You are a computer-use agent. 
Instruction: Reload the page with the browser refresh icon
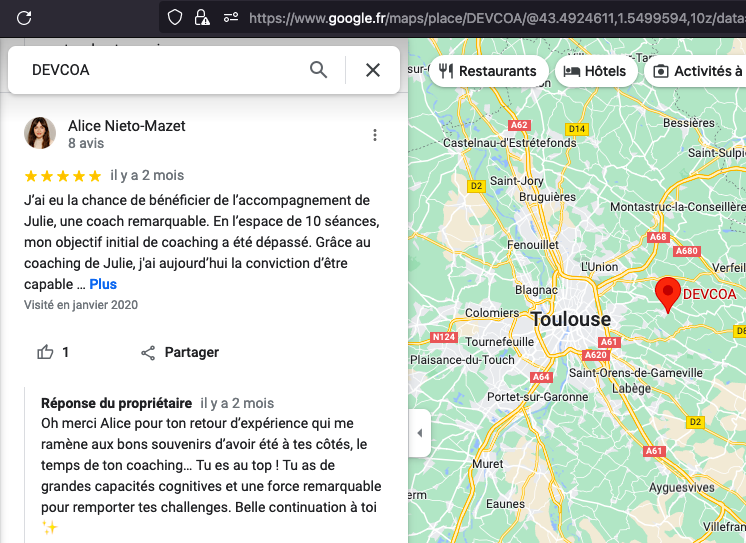[24, 18]
